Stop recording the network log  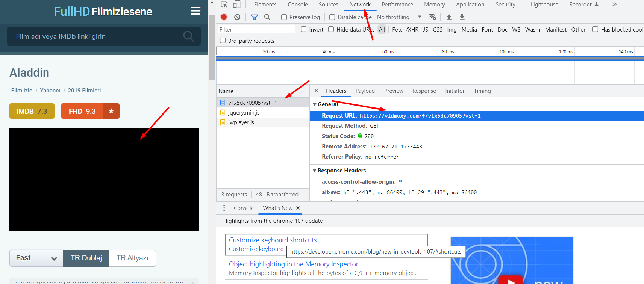224,17
